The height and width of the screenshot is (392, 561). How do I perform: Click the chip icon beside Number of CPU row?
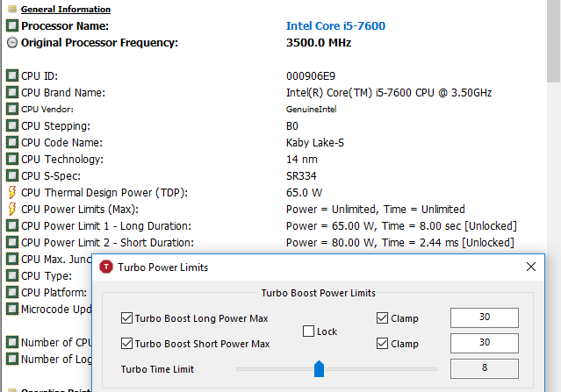point(12,342)
